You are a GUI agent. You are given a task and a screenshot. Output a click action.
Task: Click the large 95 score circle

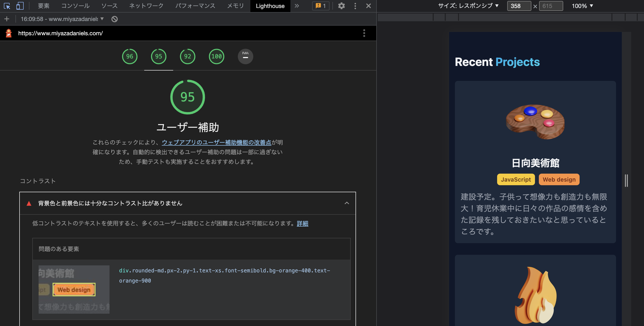(x=187, y=97)
